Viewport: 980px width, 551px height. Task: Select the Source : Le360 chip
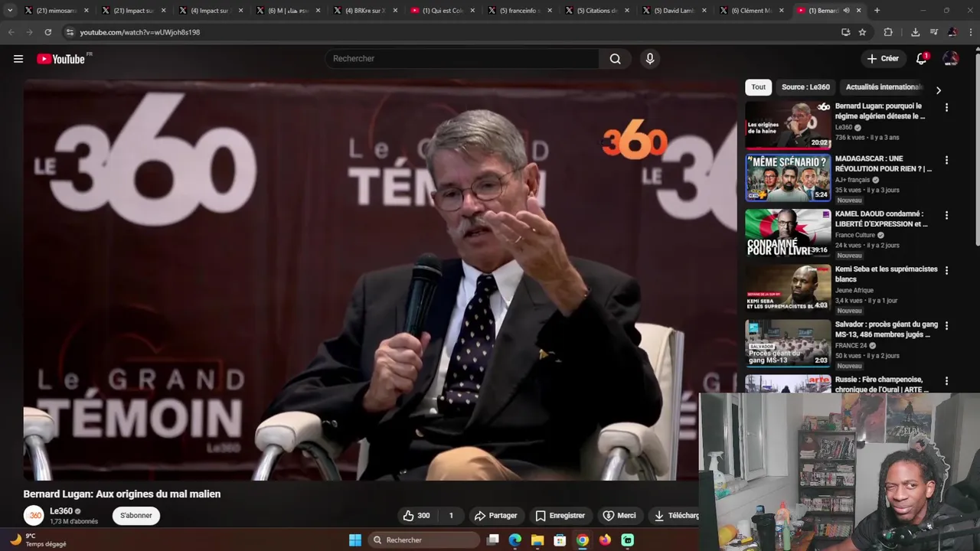pos(805,87)
